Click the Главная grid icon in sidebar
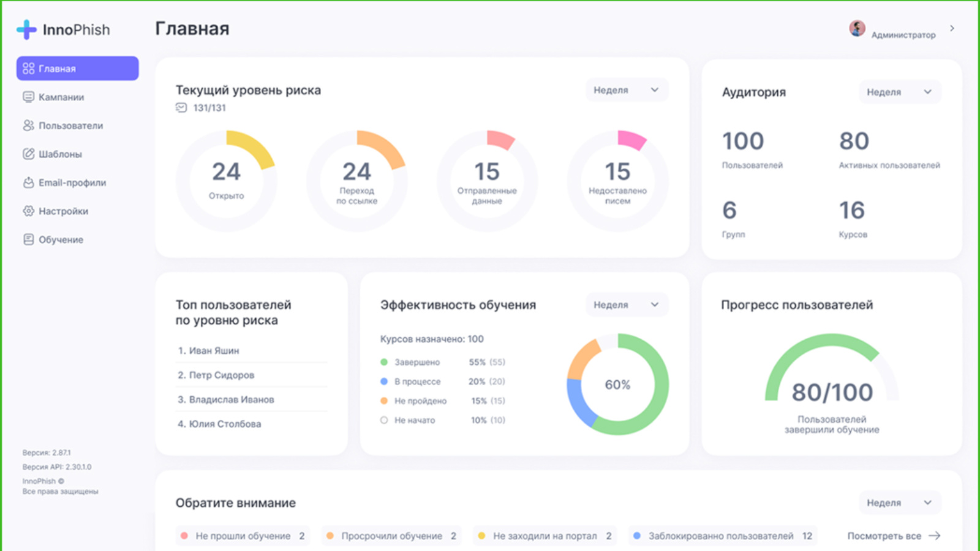The height and width of the screenshot is (551, 980). pos(28,69)
